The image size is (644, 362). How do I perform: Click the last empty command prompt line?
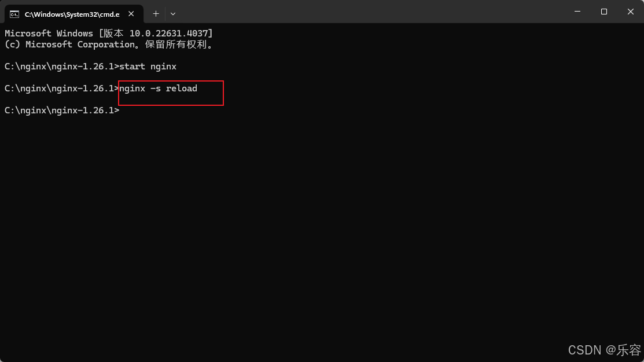[62, 110]
